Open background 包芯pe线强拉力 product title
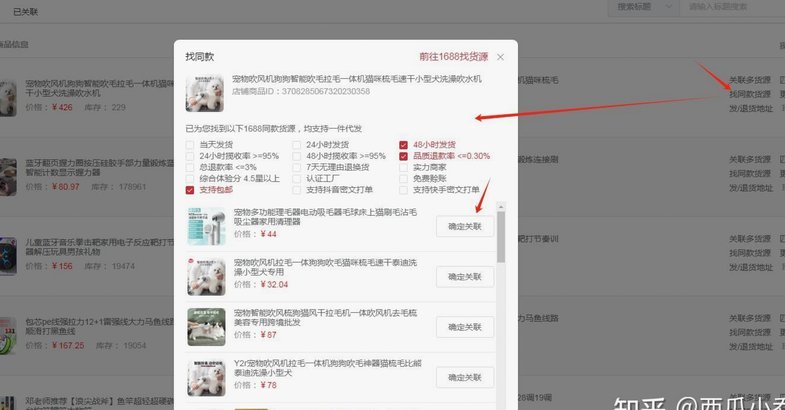The width and height of the screenshot is (785, 410). point(100,326)
